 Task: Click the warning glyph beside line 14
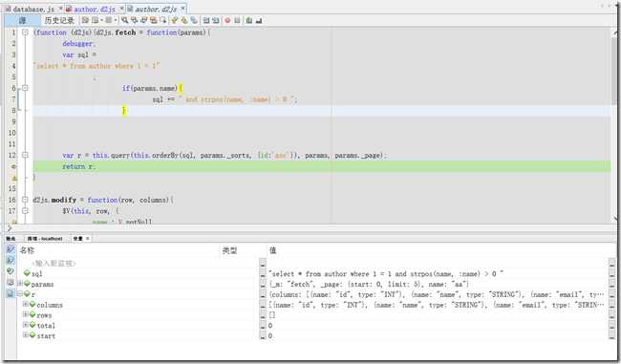(x=14, y=178)
